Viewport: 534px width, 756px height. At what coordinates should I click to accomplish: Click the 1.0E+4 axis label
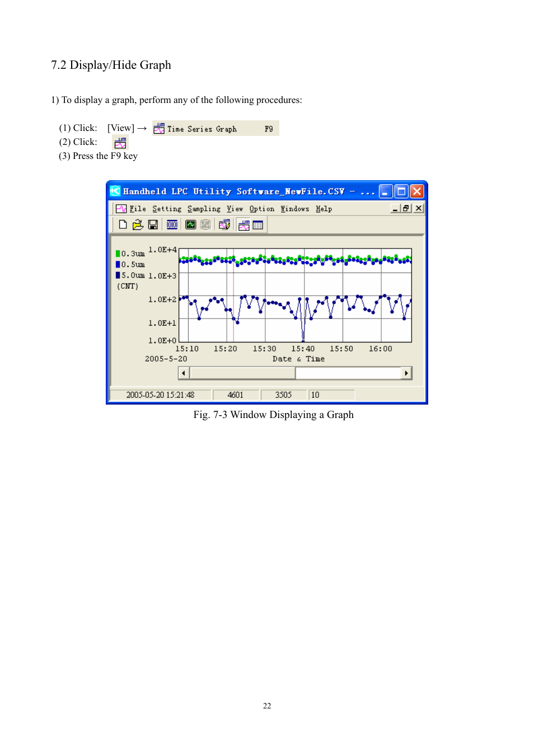[x=162, y=250]
